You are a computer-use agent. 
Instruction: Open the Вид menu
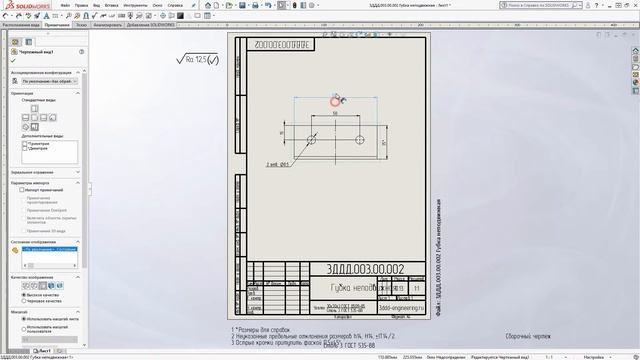(x=96, y=5)
